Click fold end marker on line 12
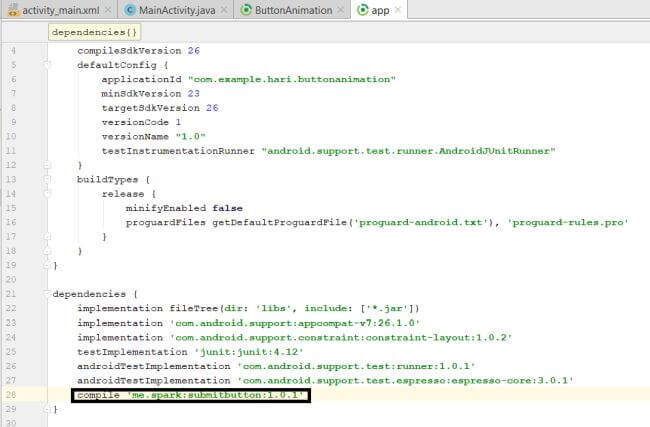This screenshot has width=650, height=427. [x=47, y=165]
